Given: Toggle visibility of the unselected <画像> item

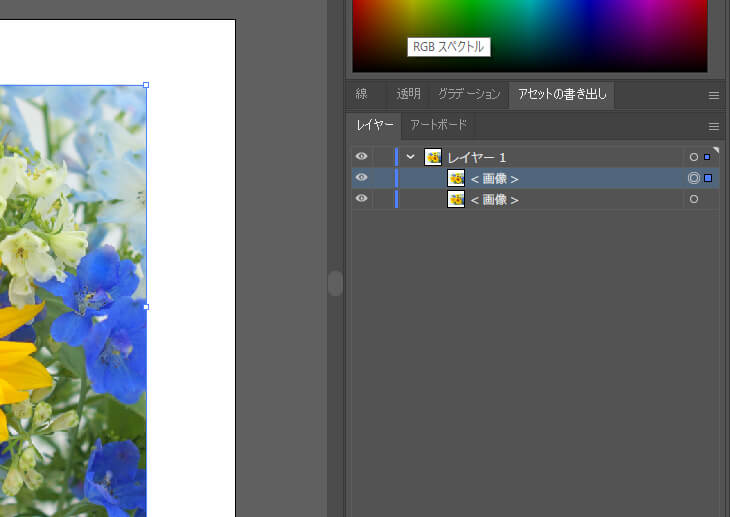Looking at the screenshot, I should [x=361, y=198].
